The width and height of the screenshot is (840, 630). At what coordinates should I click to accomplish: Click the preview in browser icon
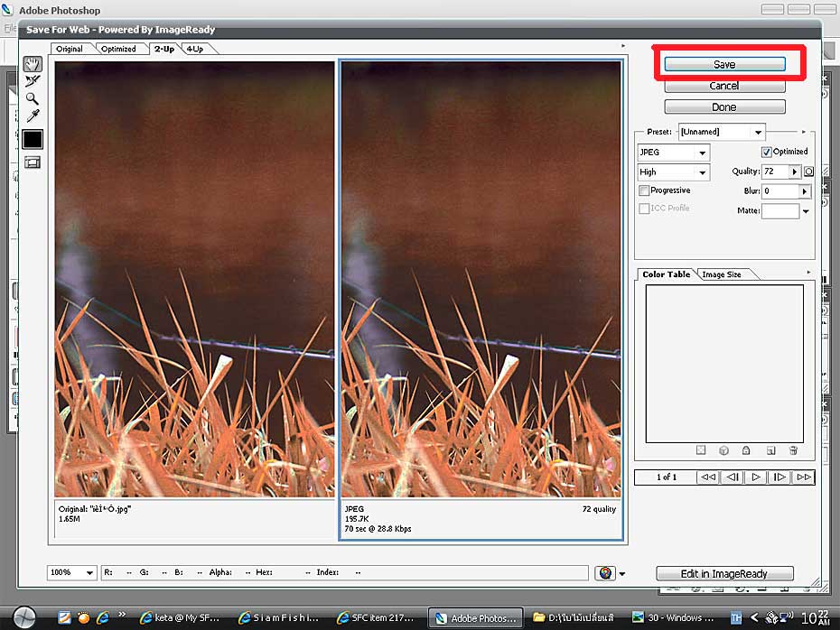click(x=605, y=573)
